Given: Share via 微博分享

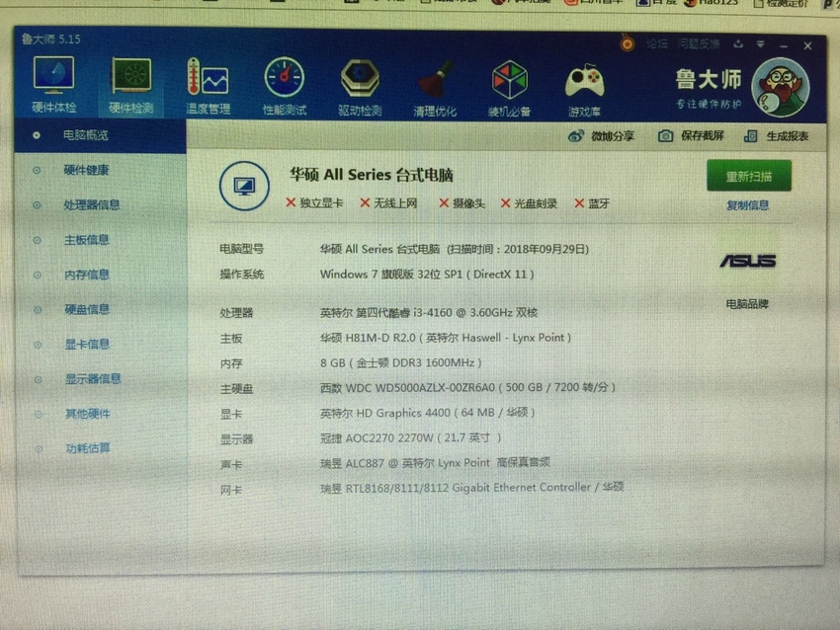Looking at the screenshot, I should pyautogui.click(x=601, y=136).
